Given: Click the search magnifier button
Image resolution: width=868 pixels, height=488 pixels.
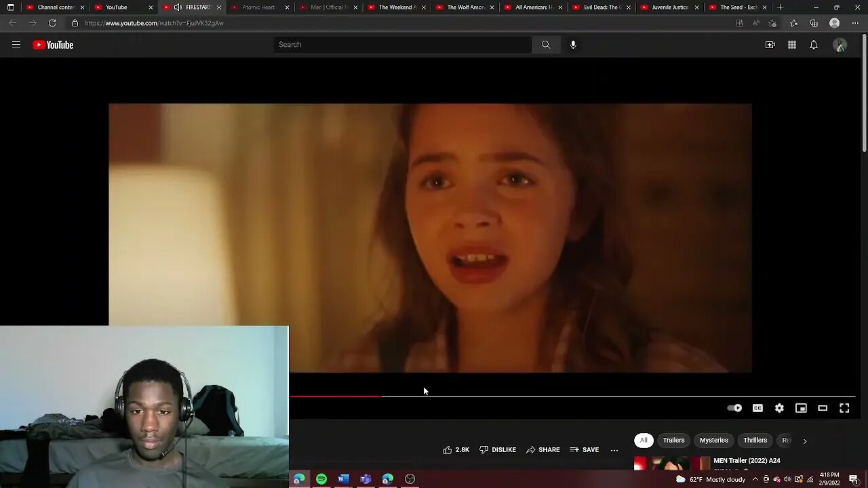Looking at the screenshot, I should tap(546, 45).
